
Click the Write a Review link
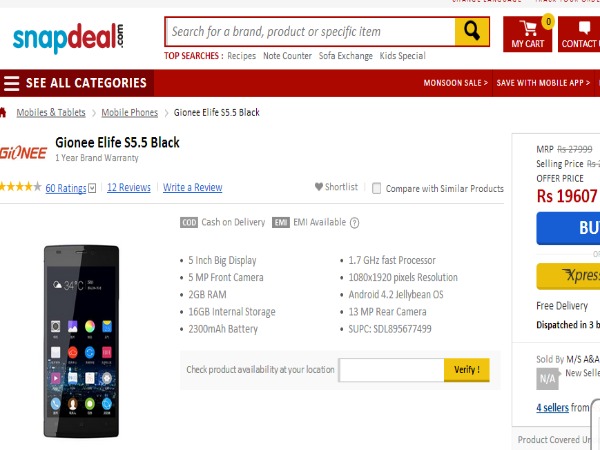[192, 188]
